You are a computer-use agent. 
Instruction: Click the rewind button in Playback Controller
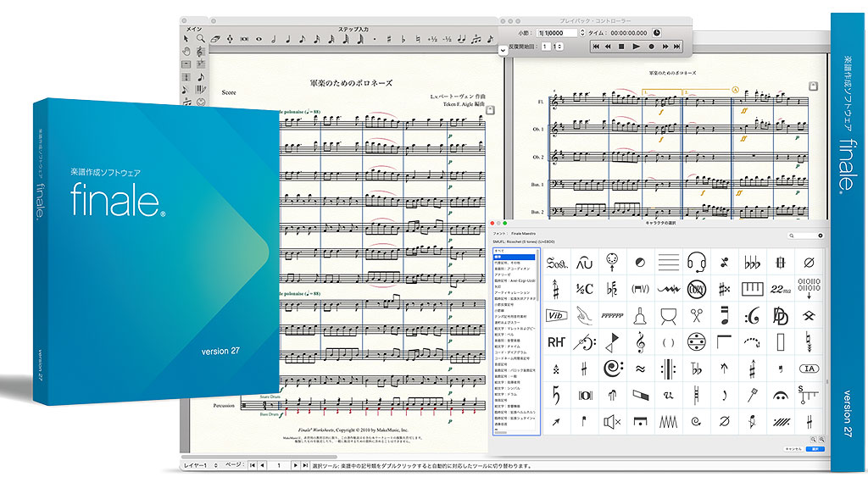tap(609, 47)
